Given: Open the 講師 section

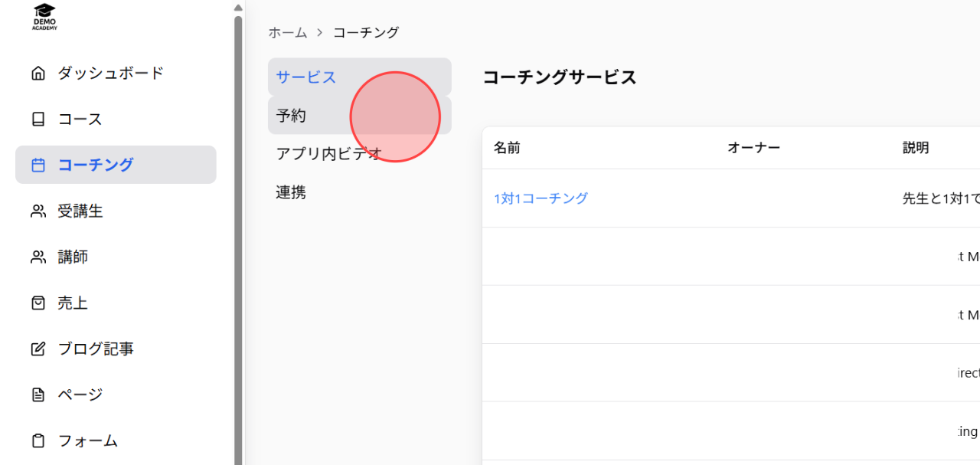Looking at the screenshot, I should [116, 257].
